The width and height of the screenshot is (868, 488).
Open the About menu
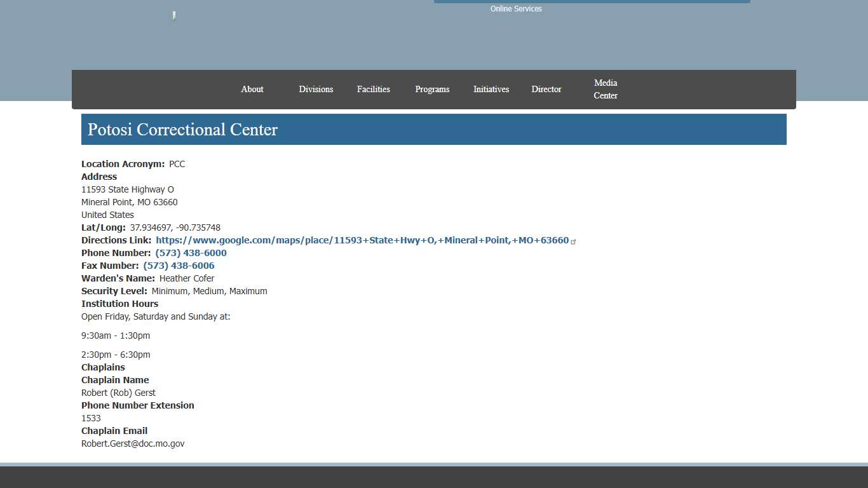[x=252, y=89]
